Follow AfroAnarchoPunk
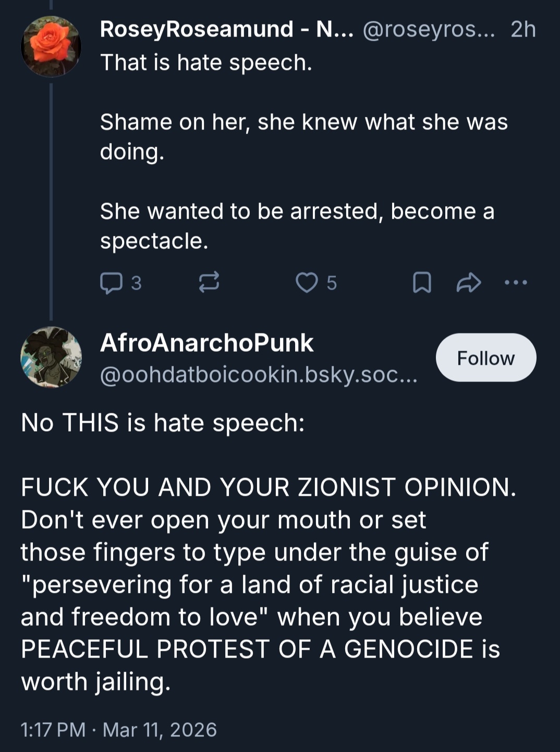Screen dimensions: 560x752 (x=485, y=358)
